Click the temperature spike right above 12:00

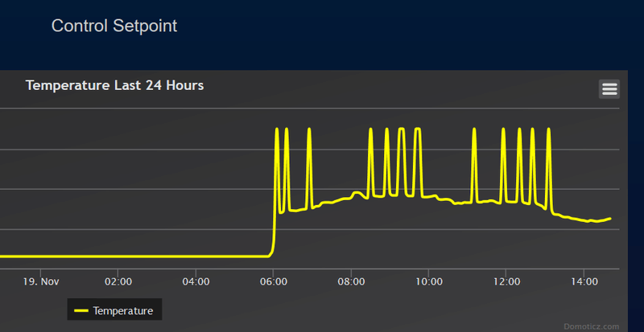point(503,129)
